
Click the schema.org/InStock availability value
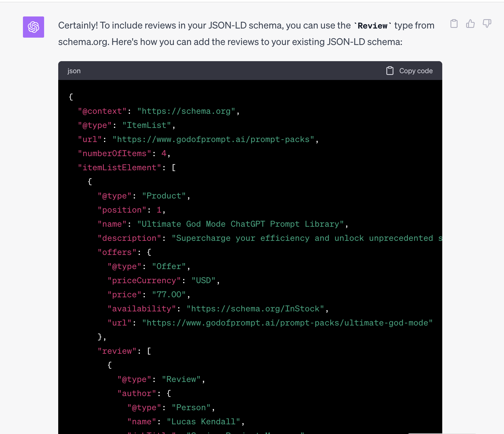coord(256,309)
